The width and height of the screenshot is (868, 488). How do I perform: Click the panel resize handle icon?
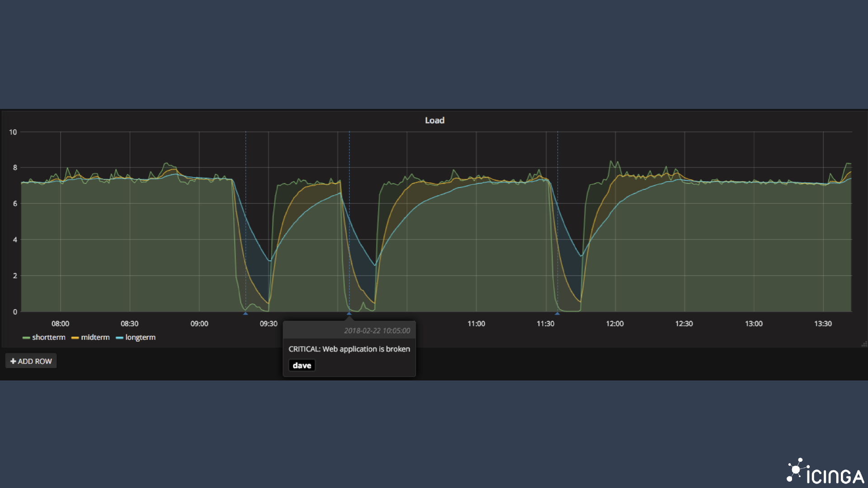[864, 344]
